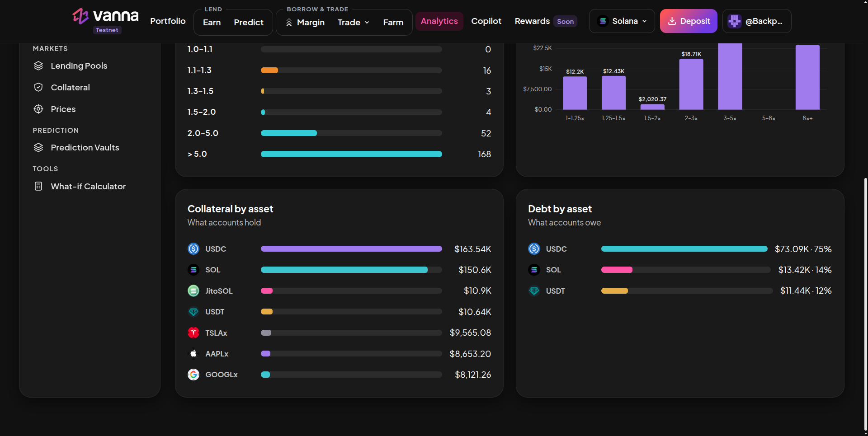Click the Solana network logo icon

603,21
